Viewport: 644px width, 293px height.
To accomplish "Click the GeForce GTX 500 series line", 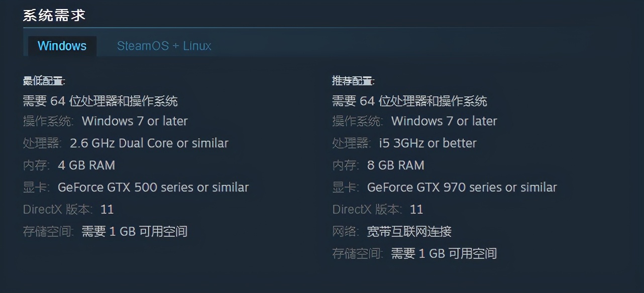I will 136,187.
